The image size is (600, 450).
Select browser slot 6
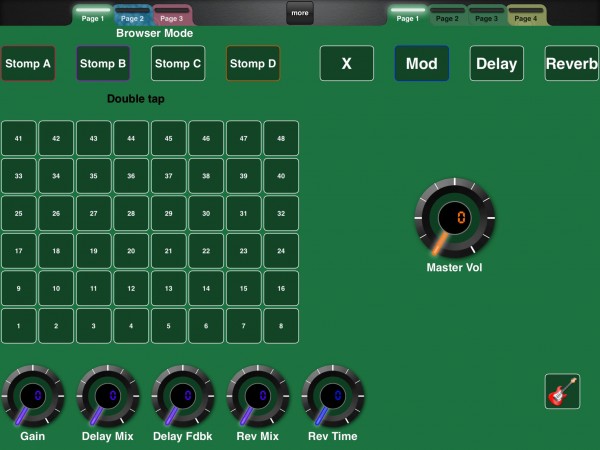pyautogui.click(x=206, y=326)
